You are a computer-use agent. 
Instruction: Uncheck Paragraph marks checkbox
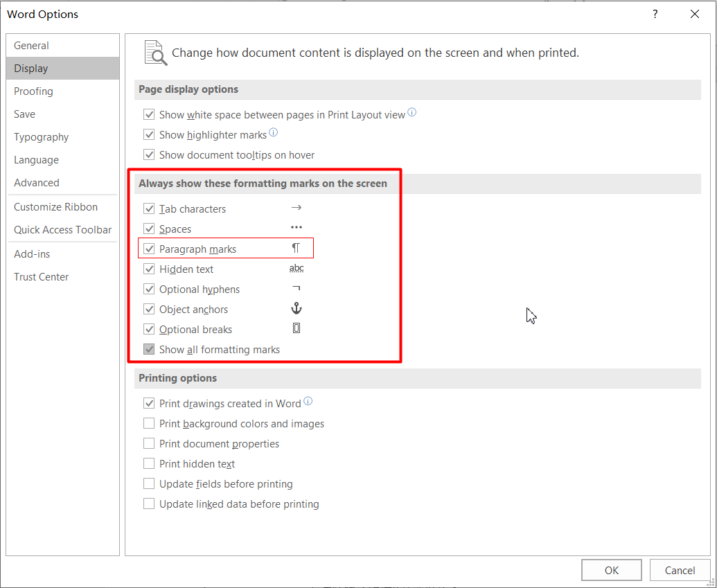(149, 249)
